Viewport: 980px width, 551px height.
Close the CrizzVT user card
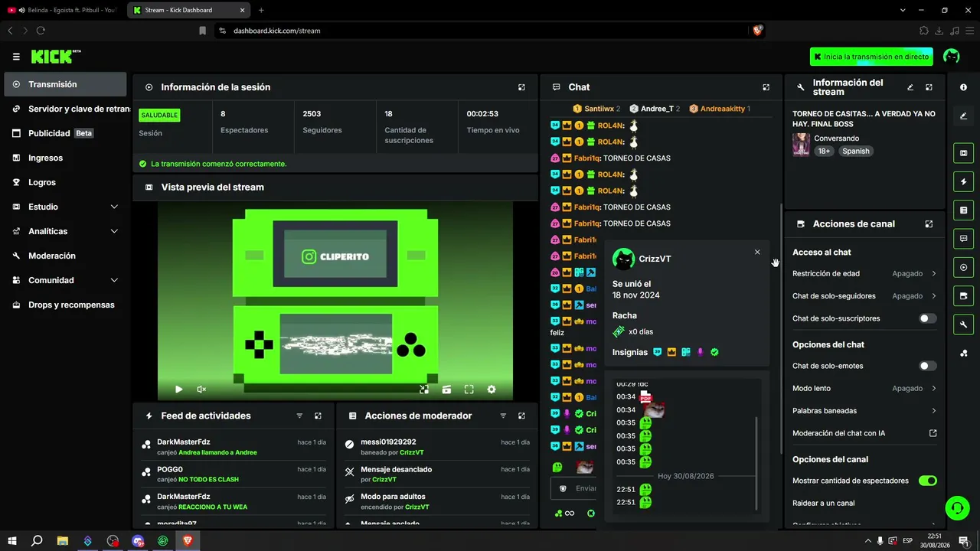pyautogui.click(x=757, y=252)
